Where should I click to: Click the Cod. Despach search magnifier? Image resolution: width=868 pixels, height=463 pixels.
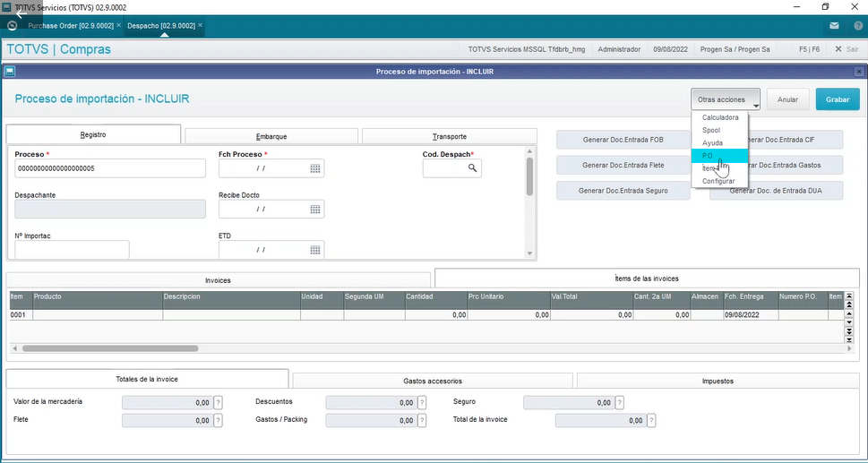coord(472,168)
